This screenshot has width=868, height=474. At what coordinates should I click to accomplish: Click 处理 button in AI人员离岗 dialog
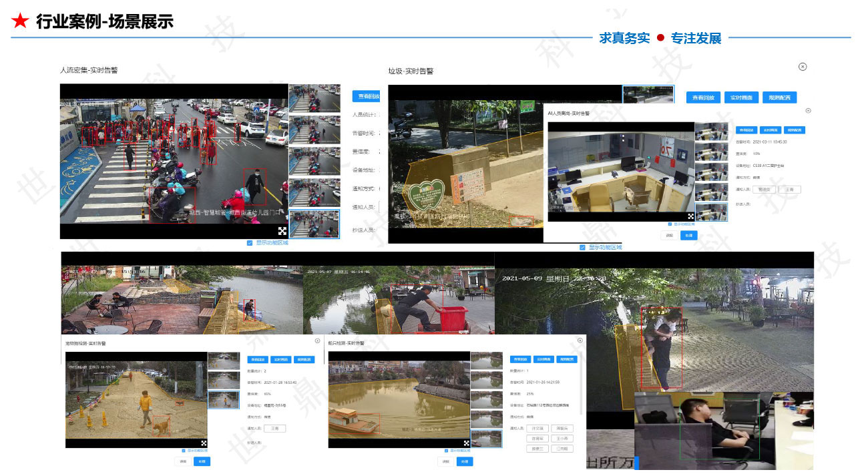688,236
